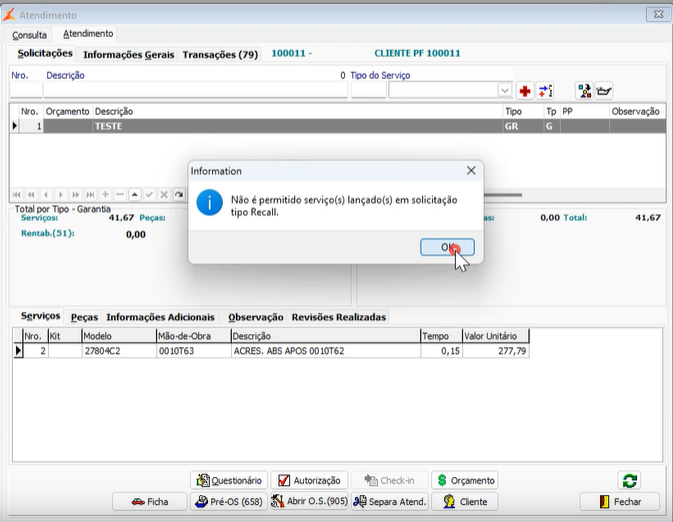Click the Fechar button

tap(620, 501)
